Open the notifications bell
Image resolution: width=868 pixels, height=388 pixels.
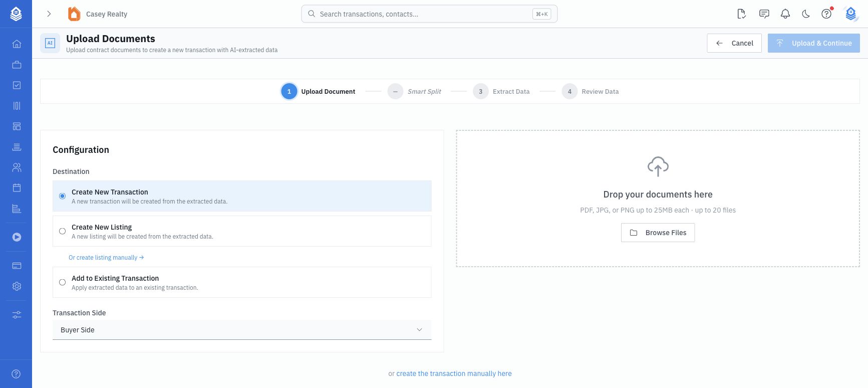tap(785, 14)
